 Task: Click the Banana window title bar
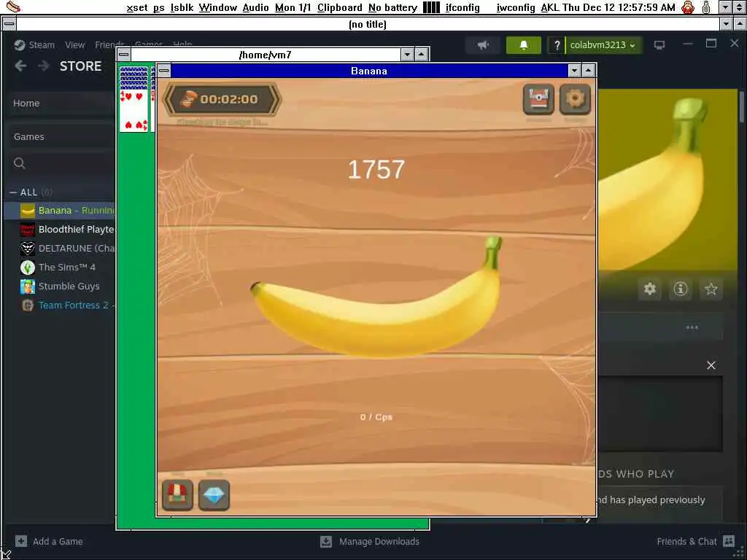[x=368, y=71]
